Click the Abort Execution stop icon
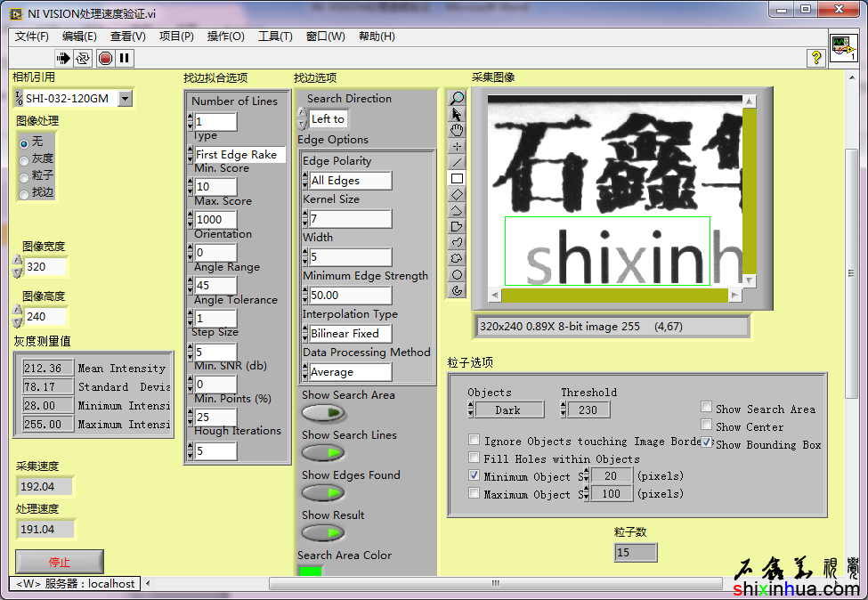Viewport: 868px width, 600px height. click(x=105, y=58)
